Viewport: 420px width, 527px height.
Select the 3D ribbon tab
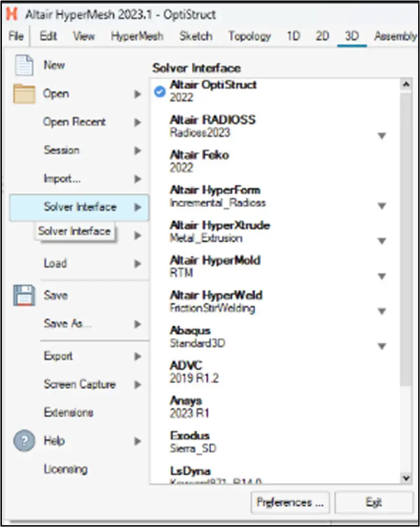click(352, 36)
